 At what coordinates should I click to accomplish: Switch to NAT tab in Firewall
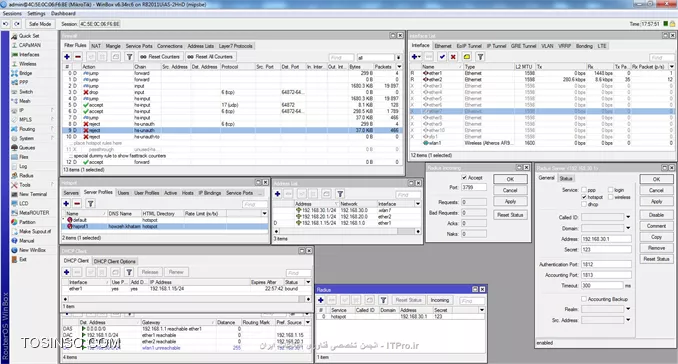click(x=96, y=46)
